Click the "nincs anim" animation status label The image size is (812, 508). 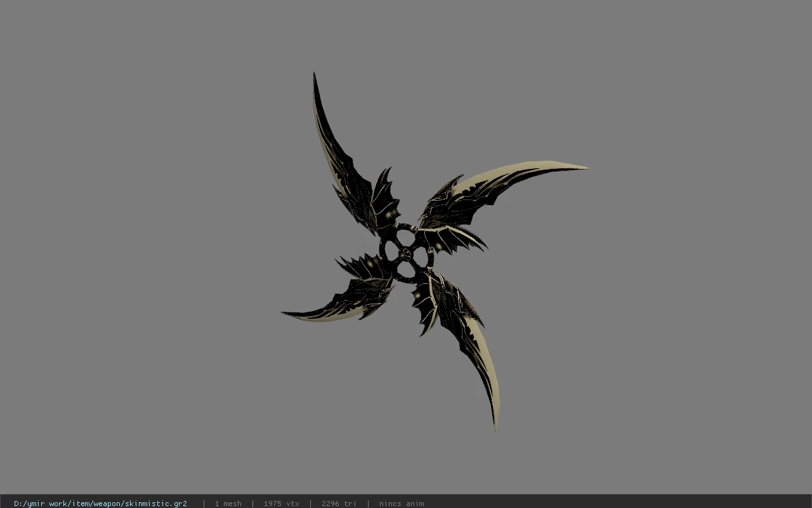point(402,504)
